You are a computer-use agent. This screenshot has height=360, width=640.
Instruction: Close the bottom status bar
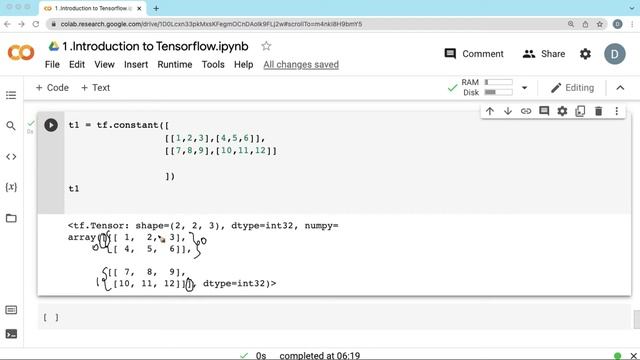click(x=633, y=356)
